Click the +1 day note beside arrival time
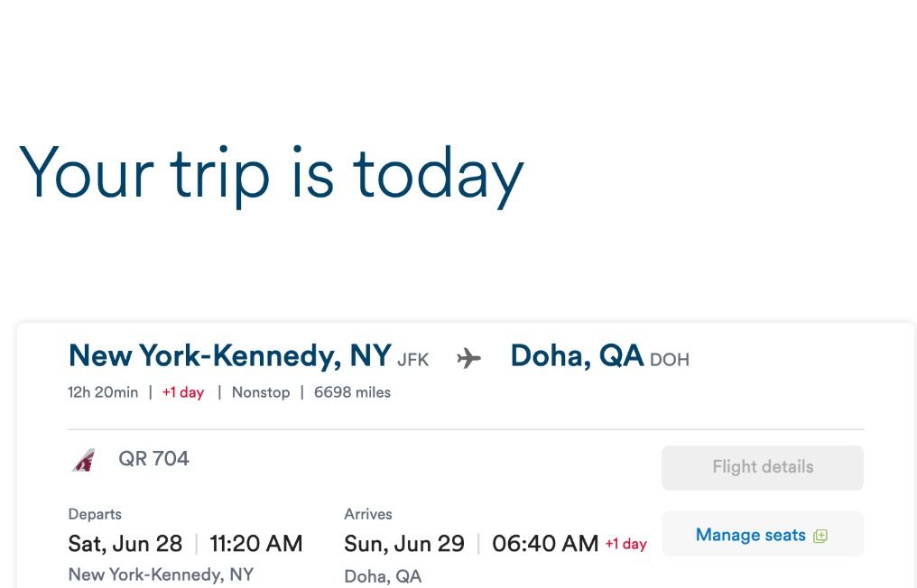The width and height of the screenshot is (917, 588). pyautogui.click(x=625, y=544)
